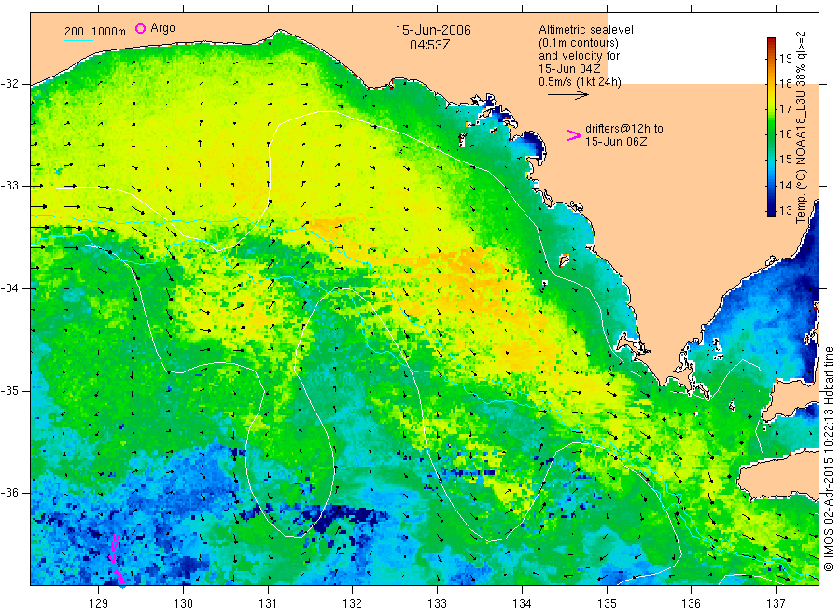Click the 0.5m/s velocity reference arrow
The height and width of the screenshot is (616, 840).
coord(568,95)
